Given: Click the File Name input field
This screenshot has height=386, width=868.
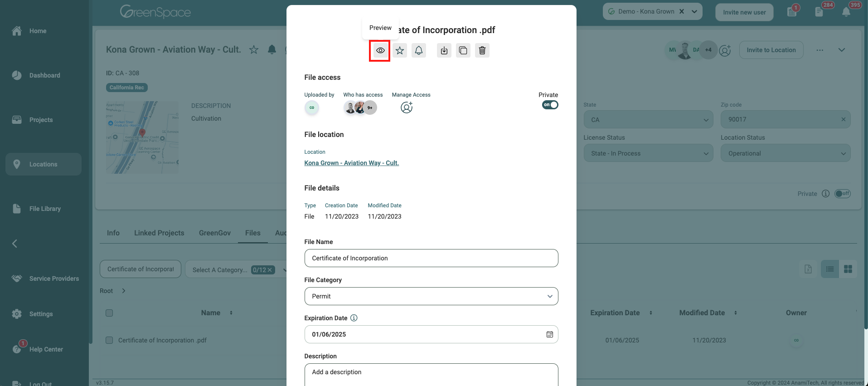Looking at the screenshot, I should click(x=431, y=258).
